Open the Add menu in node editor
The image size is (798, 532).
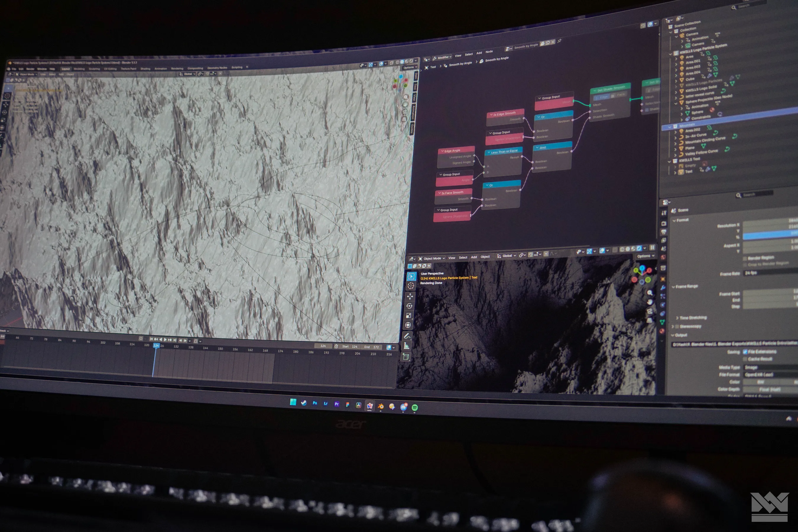pos(479,53)
